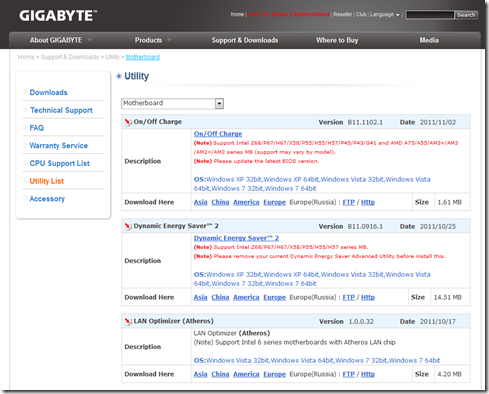Screen dimensions: 489x394
Task: Download Dynamic Energy Saver 2 from Europe
Action: point(275,297)
